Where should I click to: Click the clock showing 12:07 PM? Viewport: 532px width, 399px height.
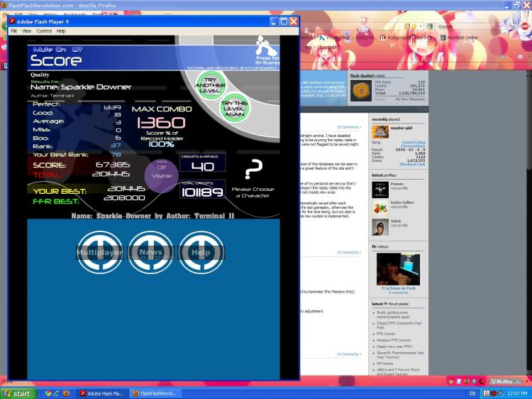[517, 393]
